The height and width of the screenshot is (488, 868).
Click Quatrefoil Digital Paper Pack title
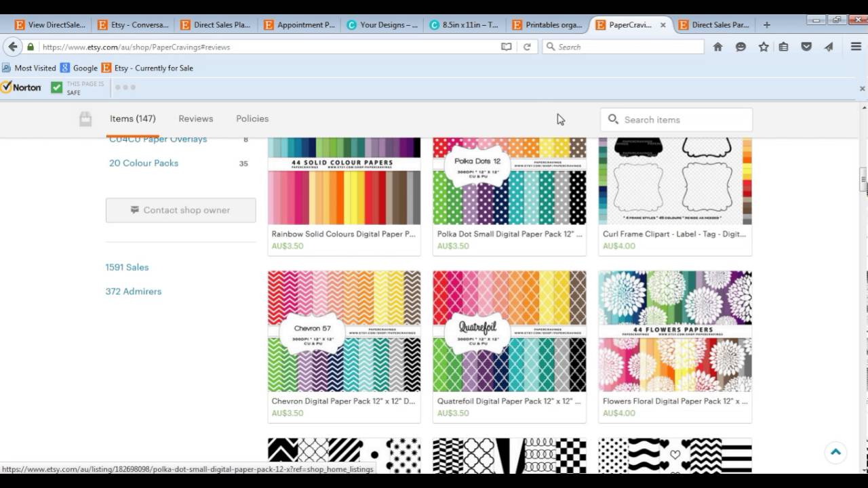coord(509,401)
